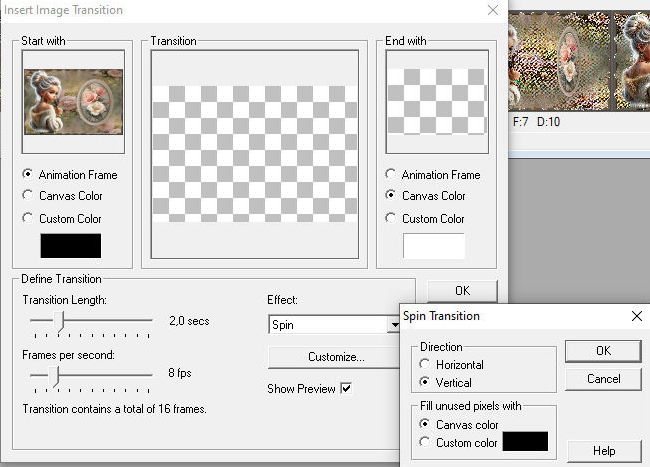Choose Custom Color under End with

pyautogui.click(x=390, y=219)
